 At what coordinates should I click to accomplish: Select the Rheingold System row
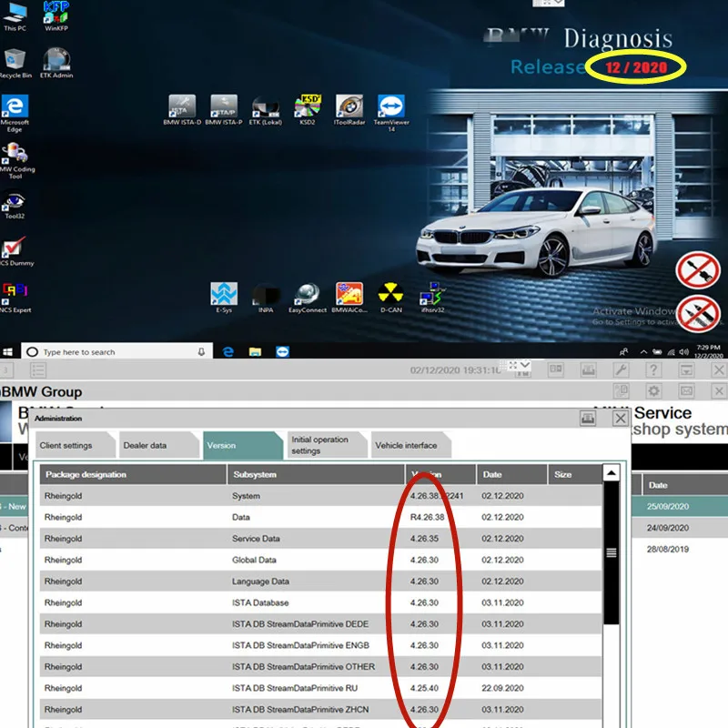pyautogui.click(x=320, y=496)
